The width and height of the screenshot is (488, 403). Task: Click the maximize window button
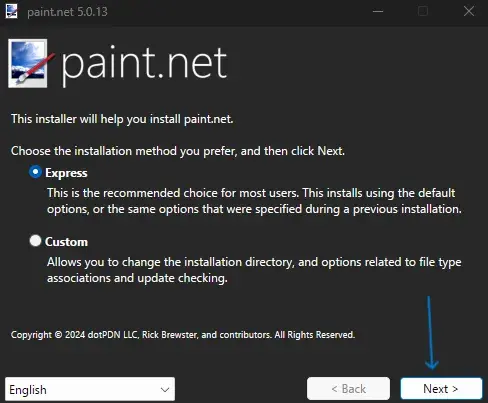coord(423,12)
